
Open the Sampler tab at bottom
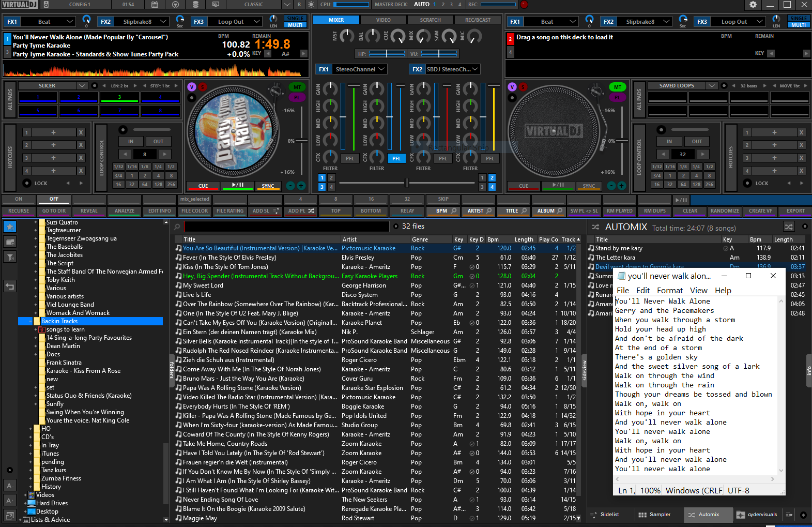[x=654, y=515]
